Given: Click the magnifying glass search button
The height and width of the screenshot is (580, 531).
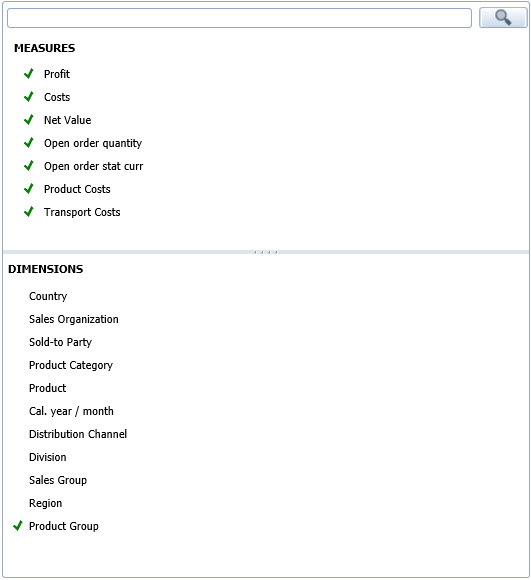Looking at the screenshot, I should (503, 17).
